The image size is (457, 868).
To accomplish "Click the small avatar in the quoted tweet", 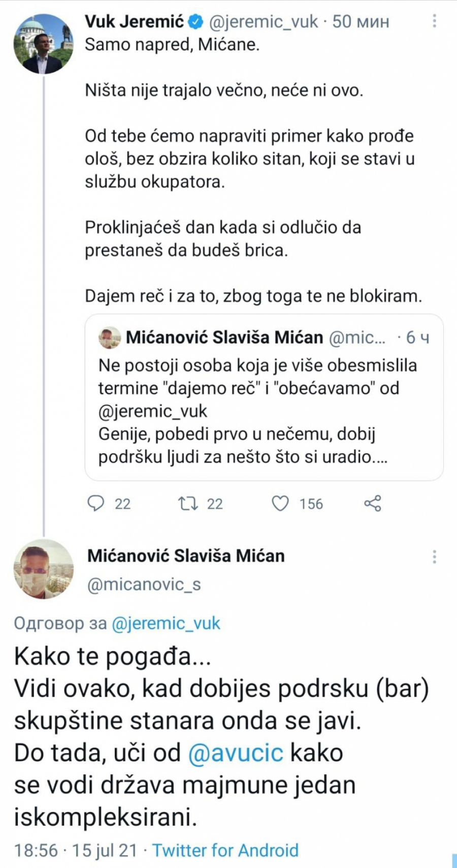I will pyautogui.click(x=110, y=337).
